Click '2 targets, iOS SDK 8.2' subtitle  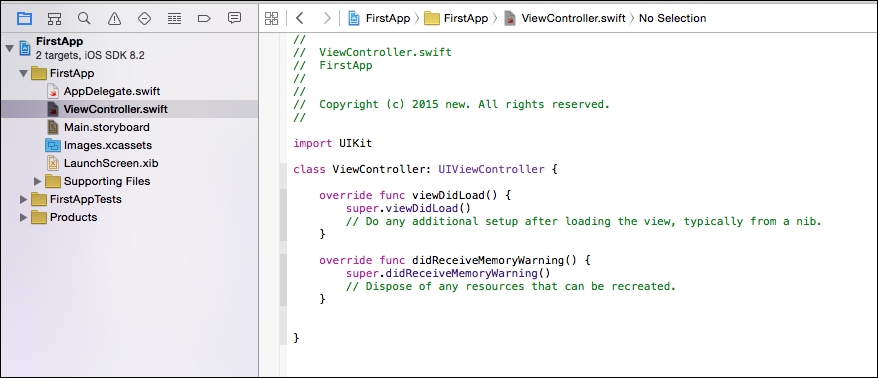[x=90, y=55]
